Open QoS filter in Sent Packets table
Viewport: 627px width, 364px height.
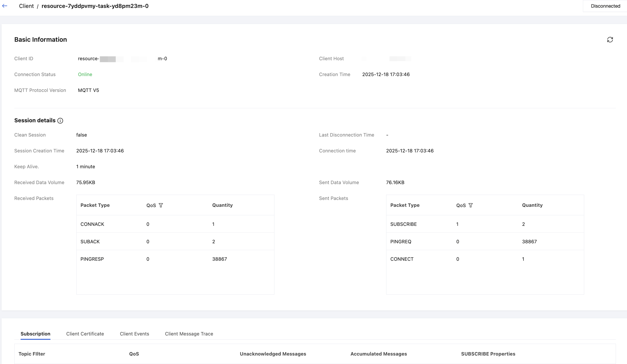coord(471,205)
